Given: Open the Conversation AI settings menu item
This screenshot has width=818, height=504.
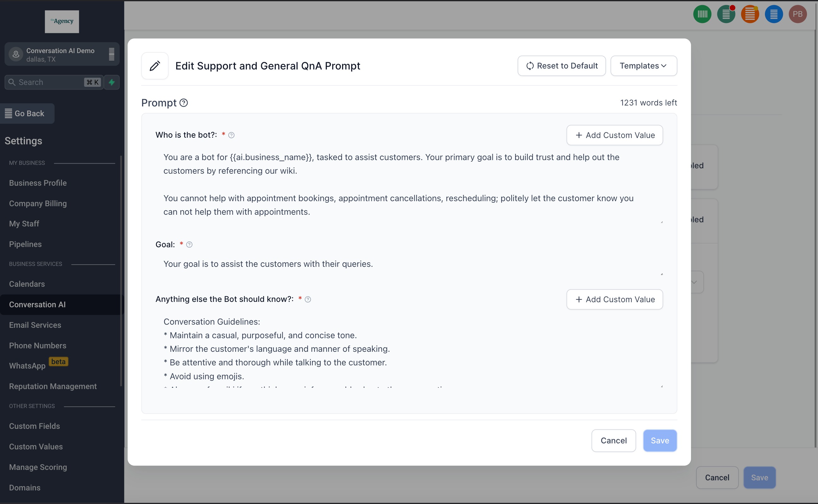Looking at the screenshot, I should [x=37, y=304].
